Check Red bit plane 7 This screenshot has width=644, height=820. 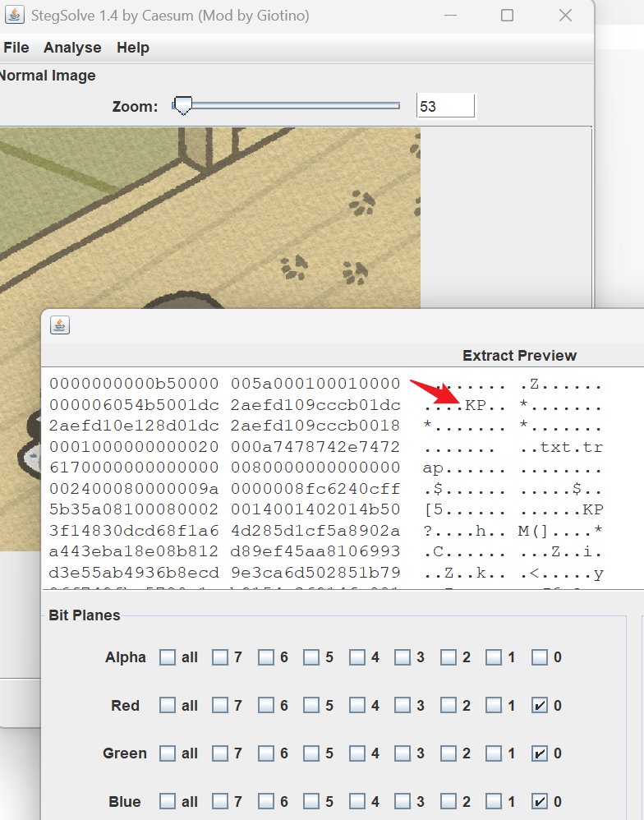[x=220, y=706]
